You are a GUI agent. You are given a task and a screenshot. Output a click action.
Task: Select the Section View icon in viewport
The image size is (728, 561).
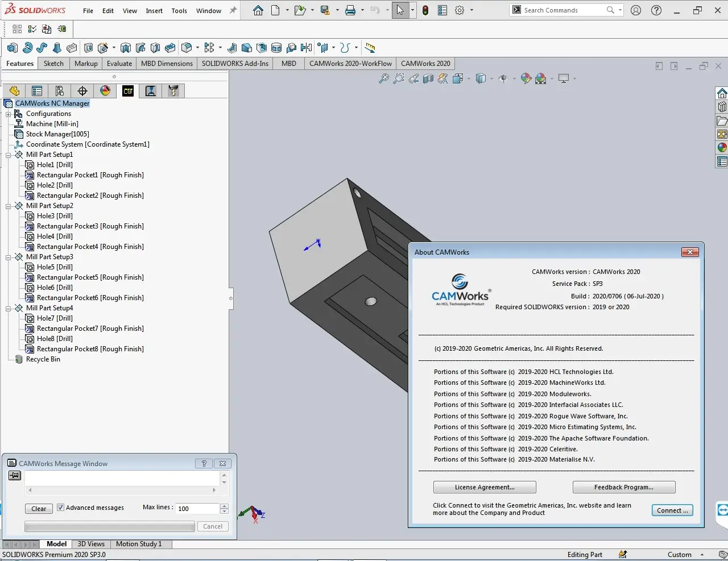[428, 79]
